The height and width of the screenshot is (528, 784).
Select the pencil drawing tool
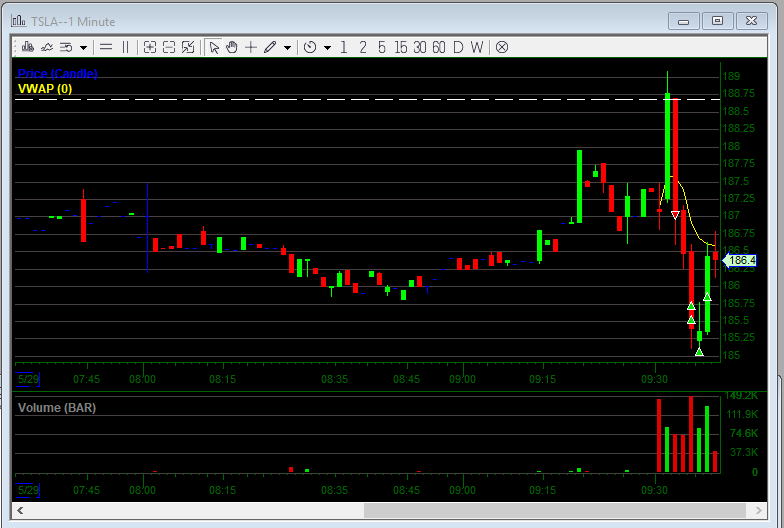coord(270,47)
